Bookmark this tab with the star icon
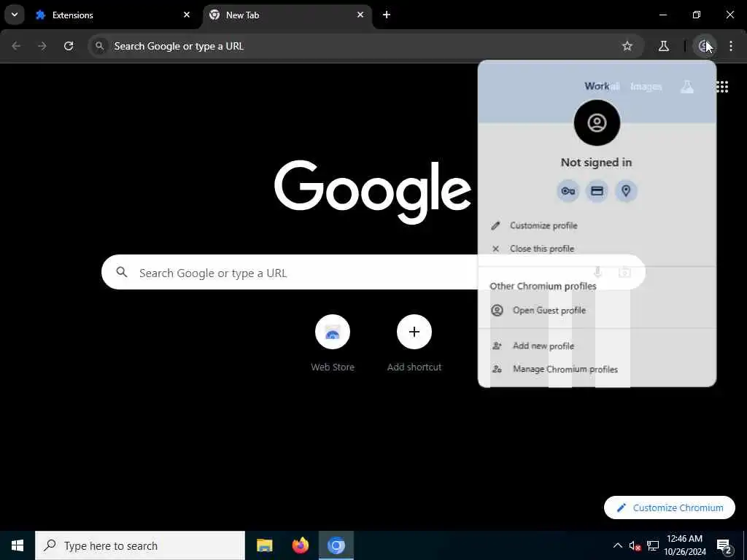 tap(627, 46)
